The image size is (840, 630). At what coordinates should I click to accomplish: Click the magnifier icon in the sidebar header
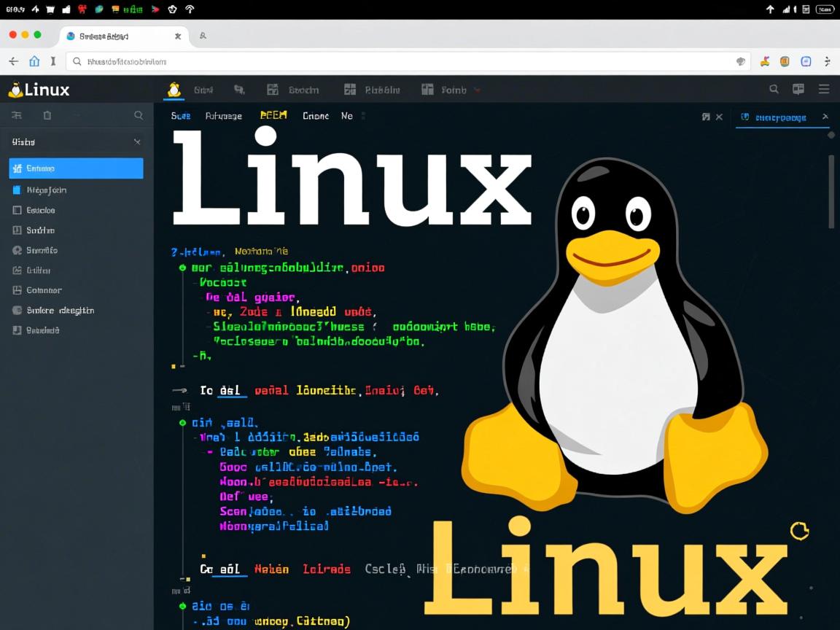139,114
